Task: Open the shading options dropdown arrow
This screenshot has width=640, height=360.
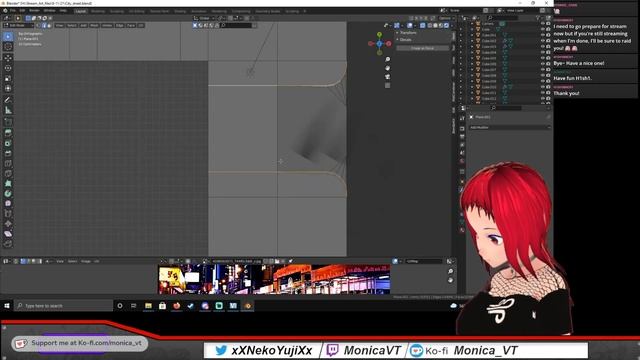Action: (451, 25)
